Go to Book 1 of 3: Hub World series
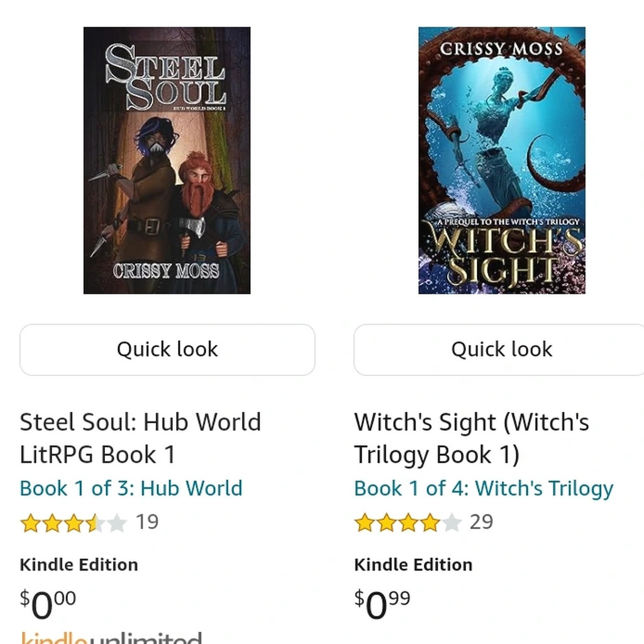644x644 pixels. point(131,489)
